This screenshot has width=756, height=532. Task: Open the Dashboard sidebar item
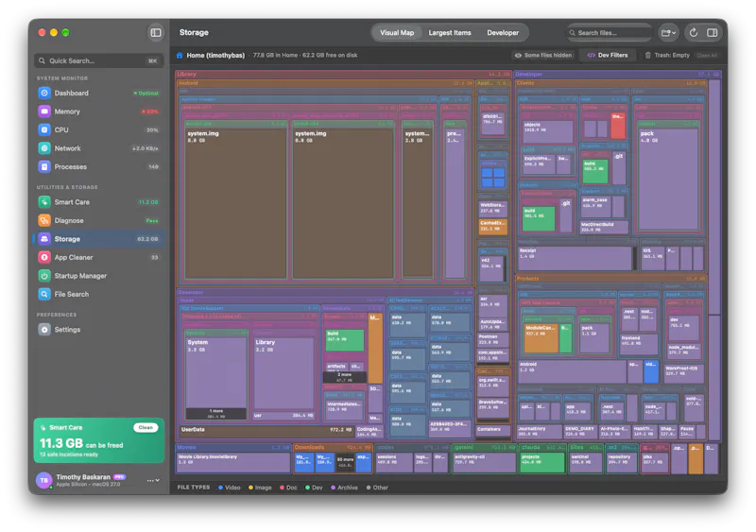pyautogui.click(x=99, y=94)
